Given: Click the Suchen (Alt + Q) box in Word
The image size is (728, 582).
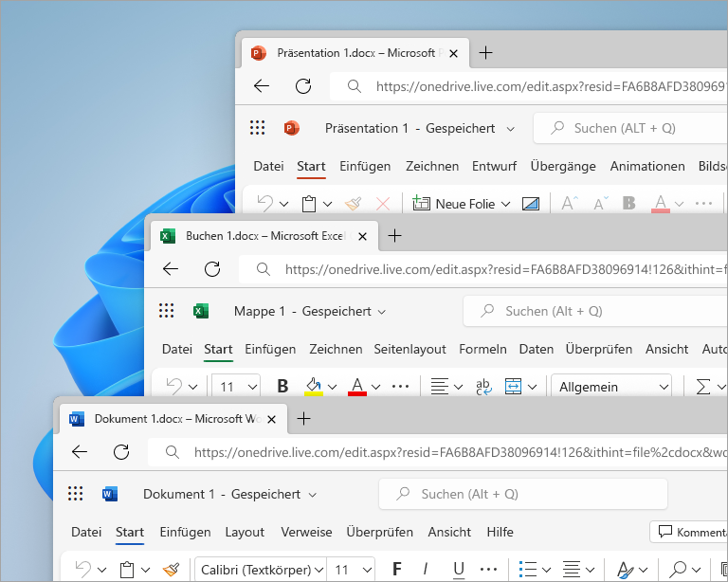Looking at the screenshot, I should pos(523,494).
